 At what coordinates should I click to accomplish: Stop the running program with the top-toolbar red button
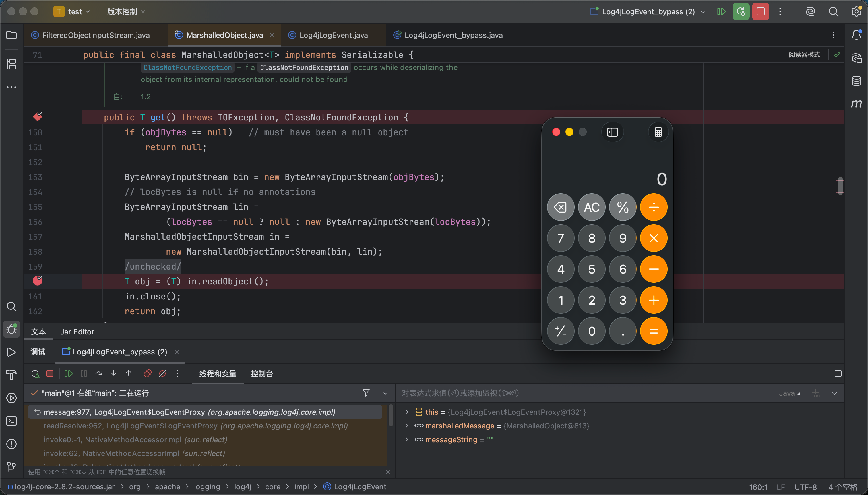pyautogui.click(x=760, y=12)
